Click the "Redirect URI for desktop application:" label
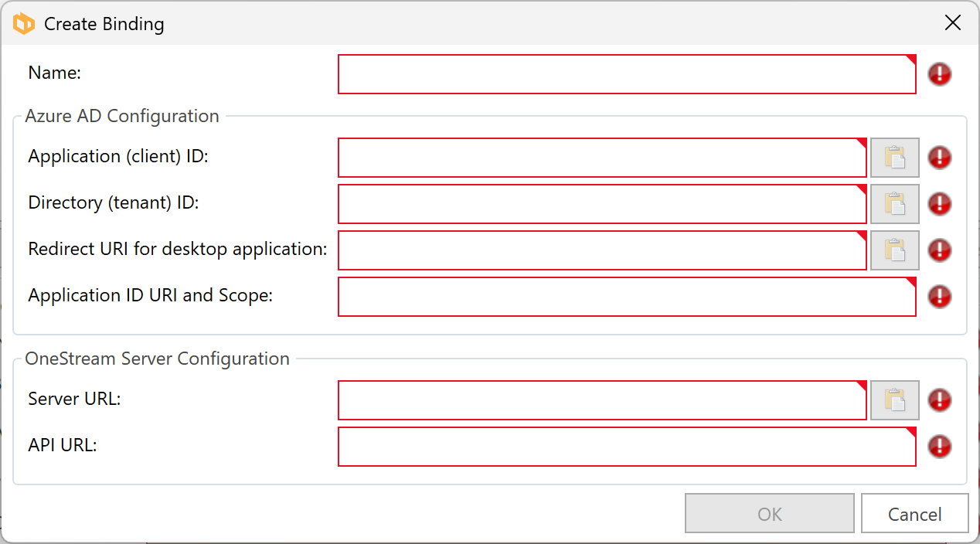This screenshot has width=980, height=544. (x=178, y=250)
